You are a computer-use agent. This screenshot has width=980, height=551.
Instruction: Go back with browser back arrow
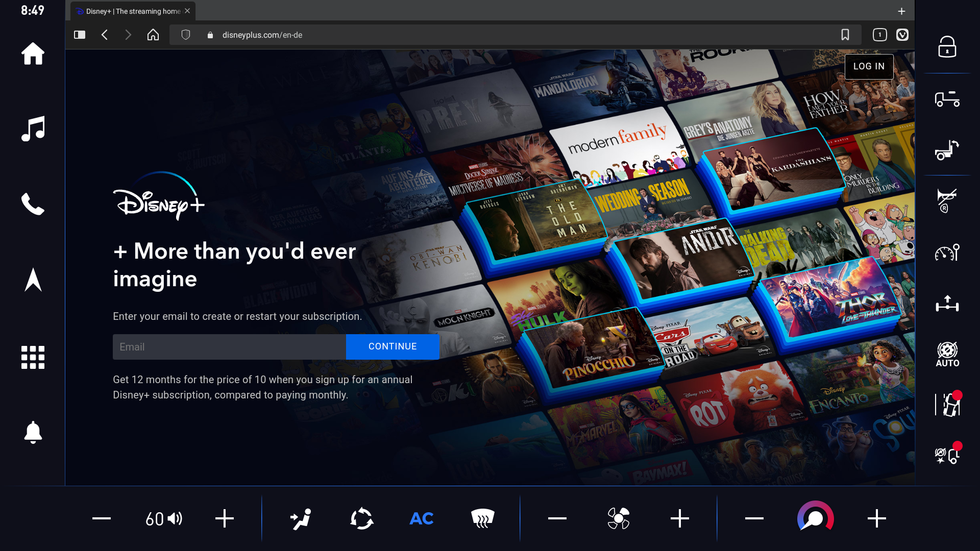(x=105, y=35)
